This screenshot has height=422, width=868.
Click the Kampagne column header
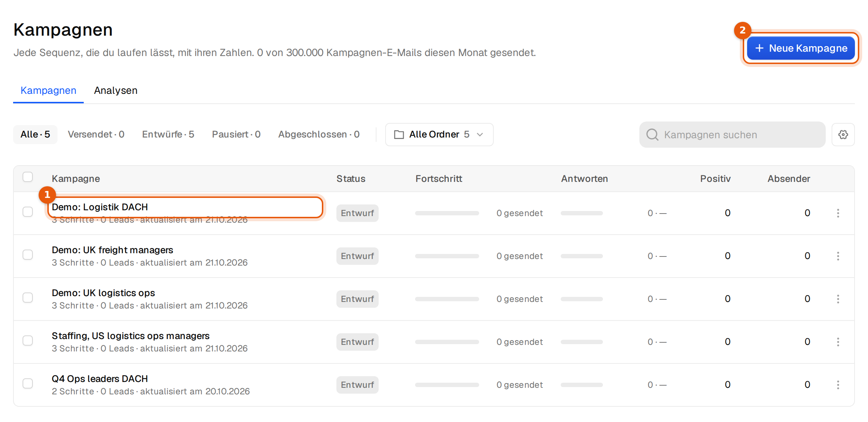76,179
